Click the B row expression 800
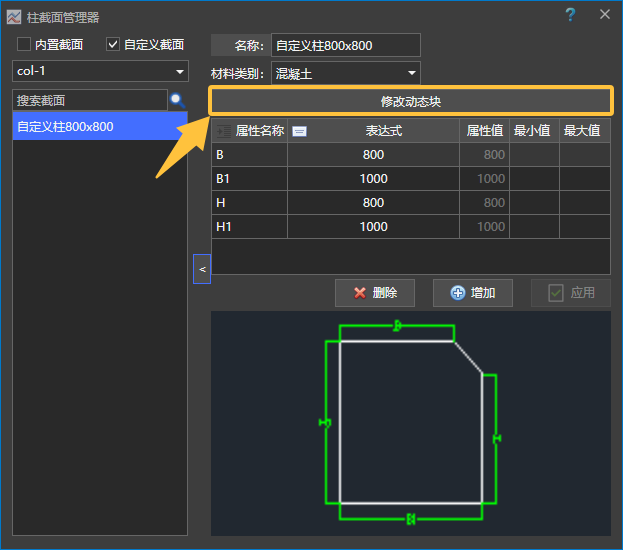This screenshot has width=623, height=550. coord(373,155)
